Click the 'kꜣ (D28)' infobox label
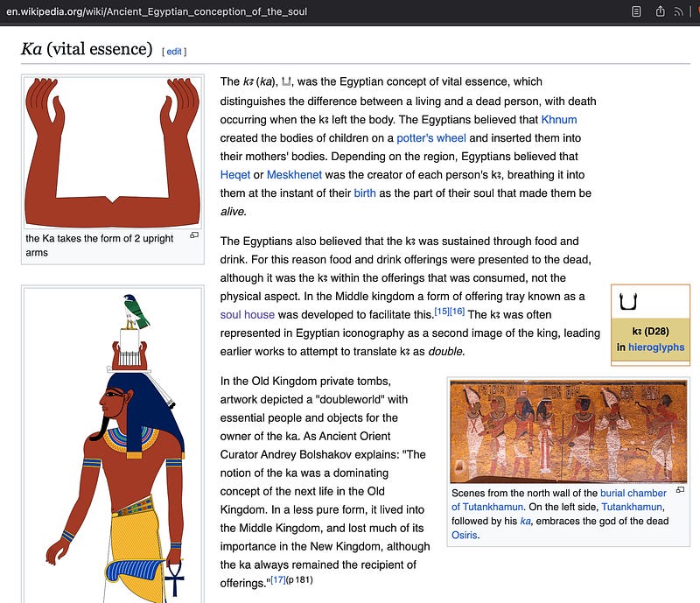 [650, 332]
